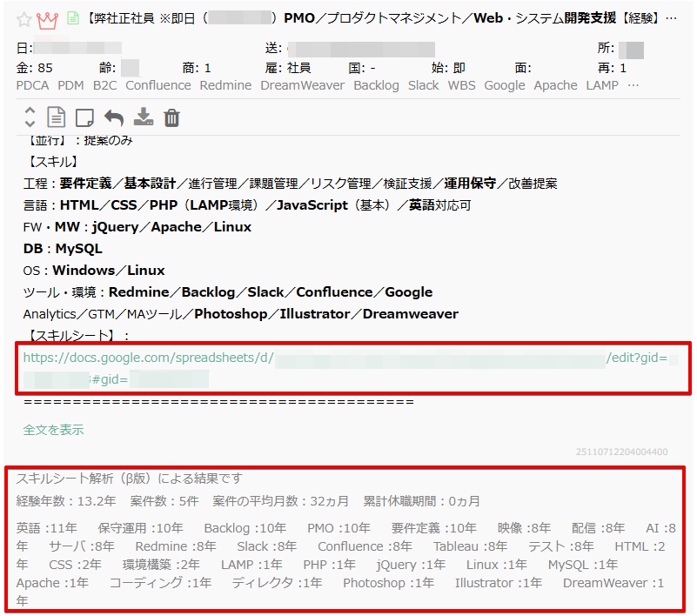Viewport: 697px width, 616px height.
Task: Click the red crown icon
Action: (48, 18)
